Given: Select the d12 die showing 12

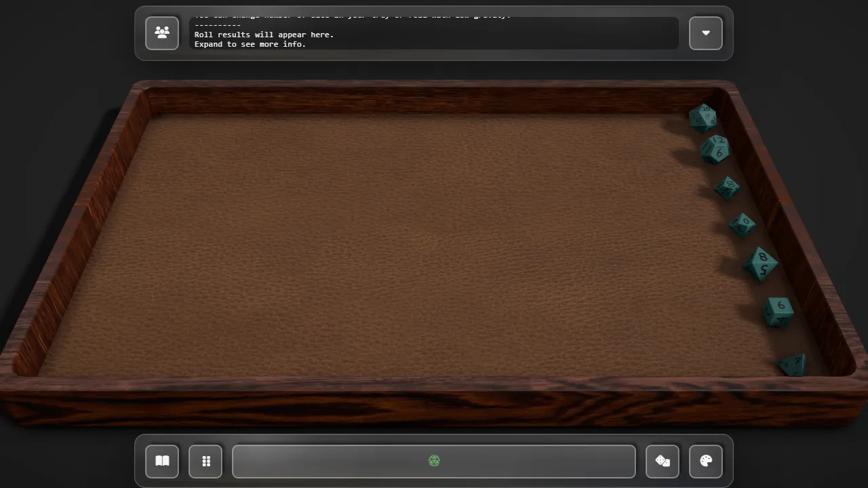Looking at the screenshot, I should click(715, 149).
